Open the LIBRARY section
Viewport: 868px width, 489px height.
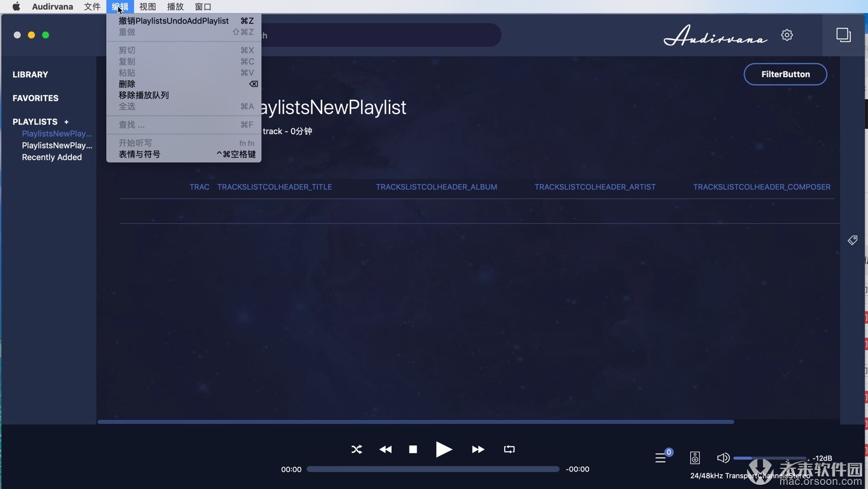click(31, 74)
